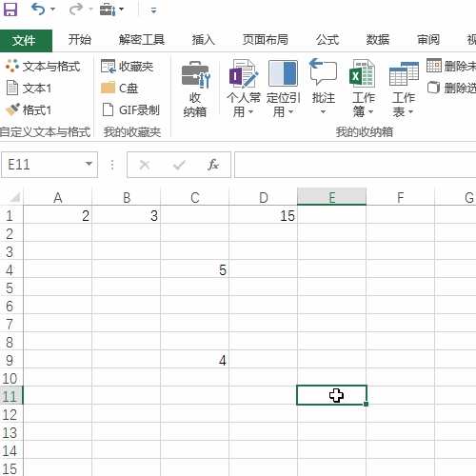Select column C header

pyautogui.click(x=195, y=197)
